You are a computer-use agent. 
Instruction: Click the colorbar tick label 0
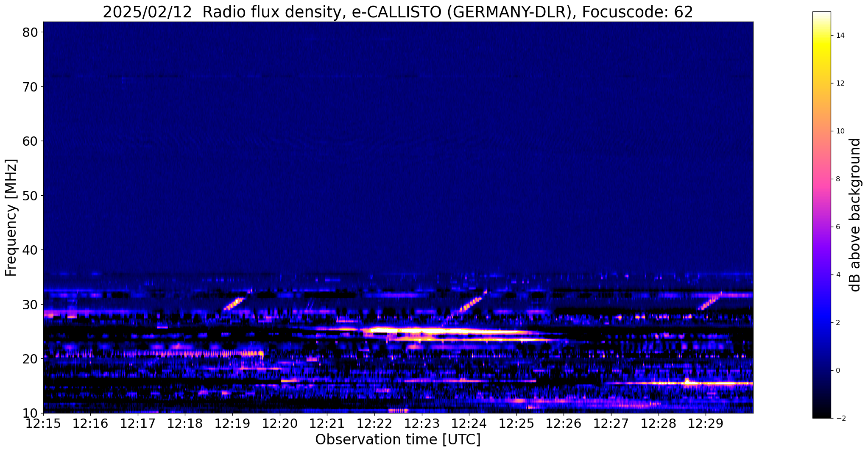pyautogui.click(x=837, y=371)
